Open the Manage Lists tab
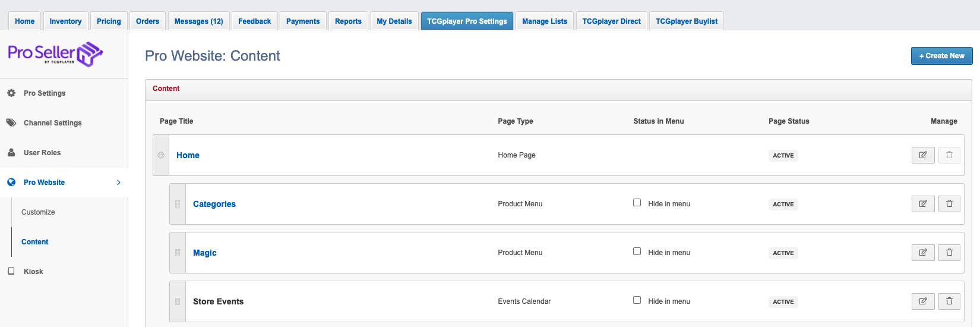 (x=545, y=21)
